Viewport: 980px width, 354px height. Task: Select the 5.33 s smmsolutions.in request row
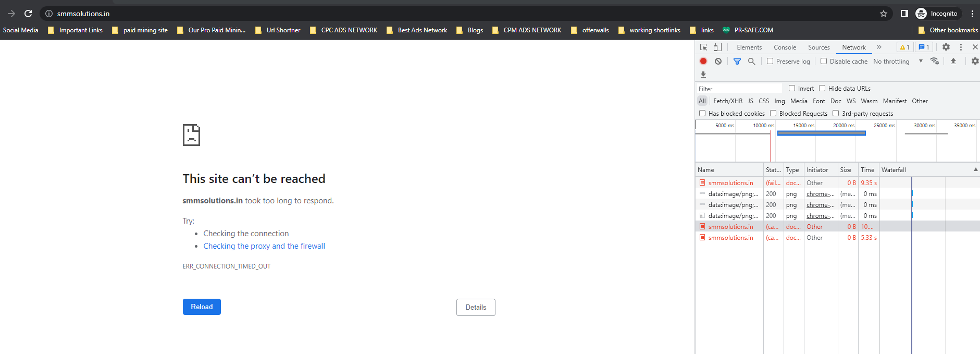point(837,238)
